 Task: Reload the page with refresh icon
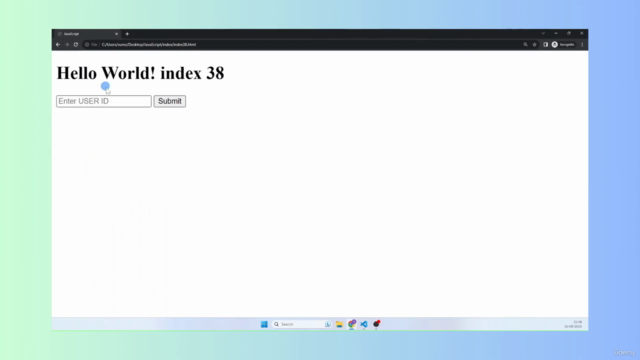pos(76,44)
